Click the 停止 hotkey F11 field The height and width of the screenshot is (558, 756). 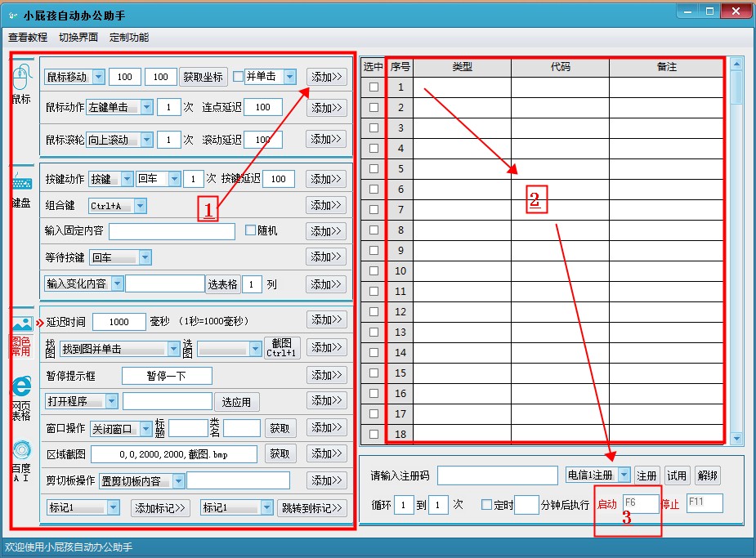705,502
